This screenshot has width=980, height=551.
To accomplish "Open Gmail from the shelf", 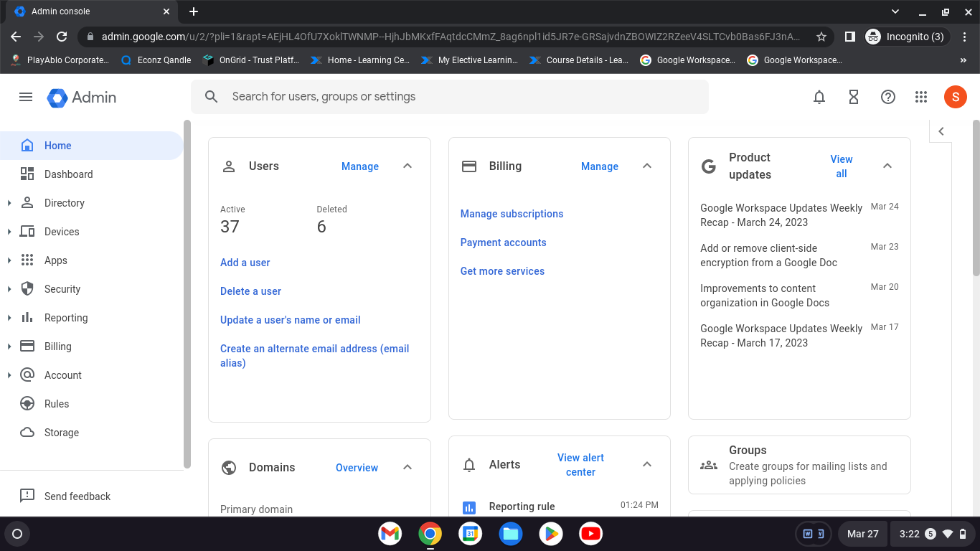I will point(390,534).
